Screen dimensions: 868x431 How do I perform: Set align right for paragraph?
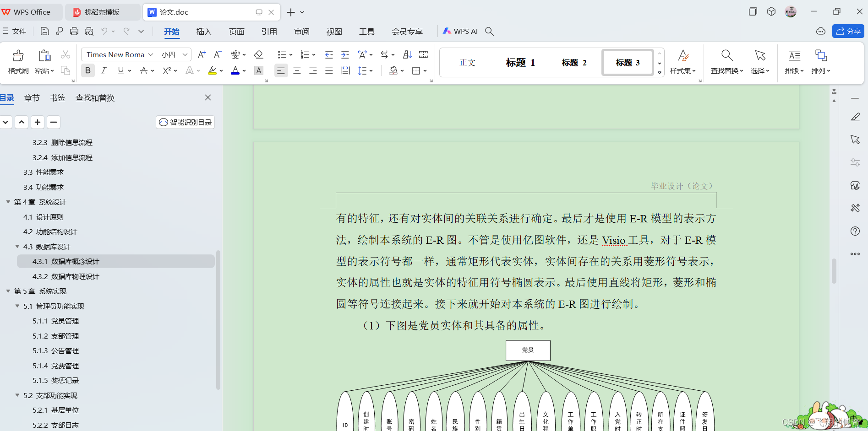coord(313,70)
